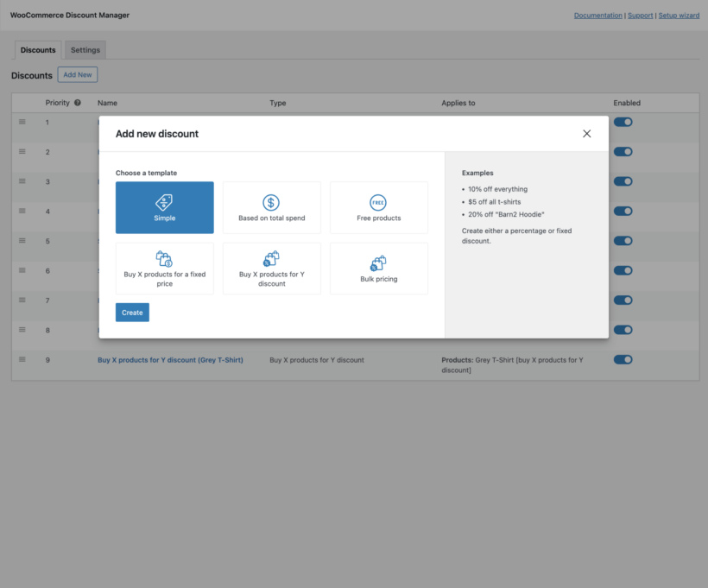Click the Support link
Screen dimensions: 708x588
click(x=640, y=15)
